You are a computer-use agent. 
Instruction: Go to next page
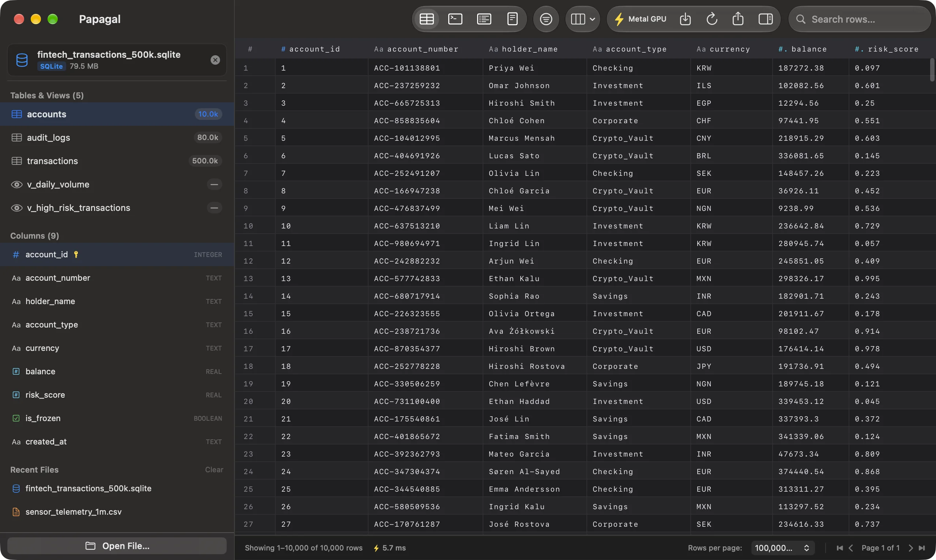pos(911,548)
